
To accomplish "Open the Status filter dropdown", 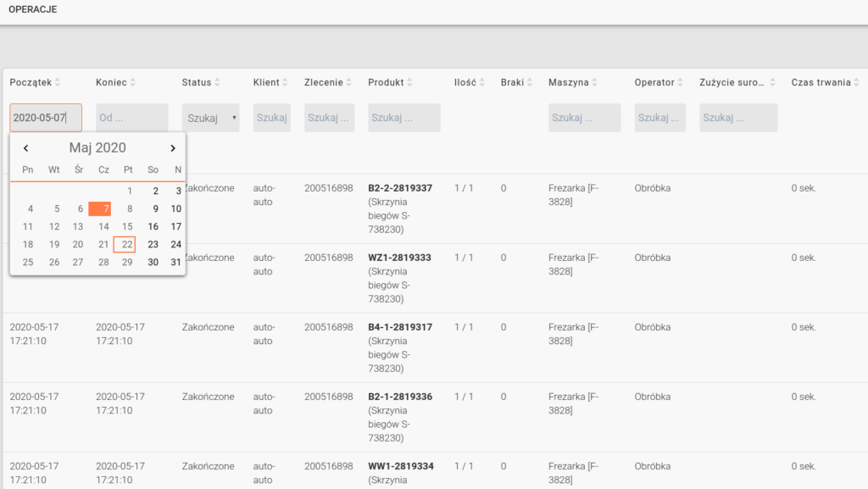I will [x=210, y=118].
